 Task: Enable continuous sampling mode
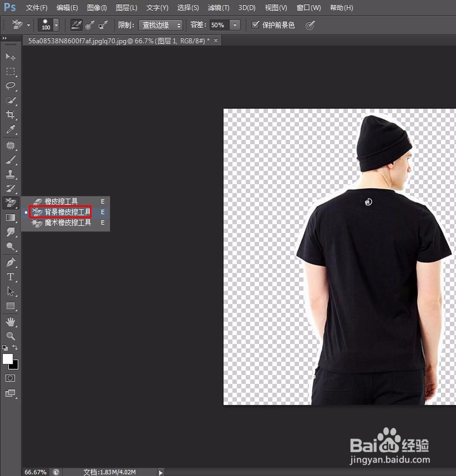pos(76,25)
